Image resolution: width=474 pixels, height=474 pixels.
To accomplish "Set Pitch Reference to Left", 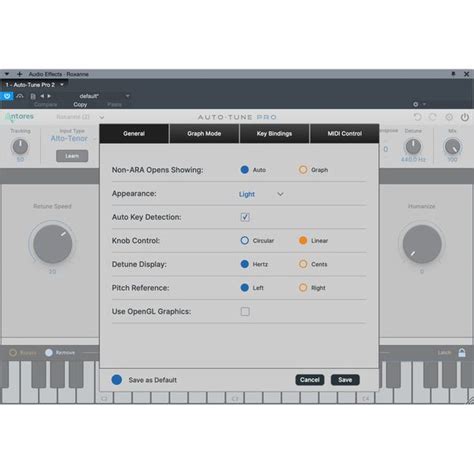I will (244, 288).
